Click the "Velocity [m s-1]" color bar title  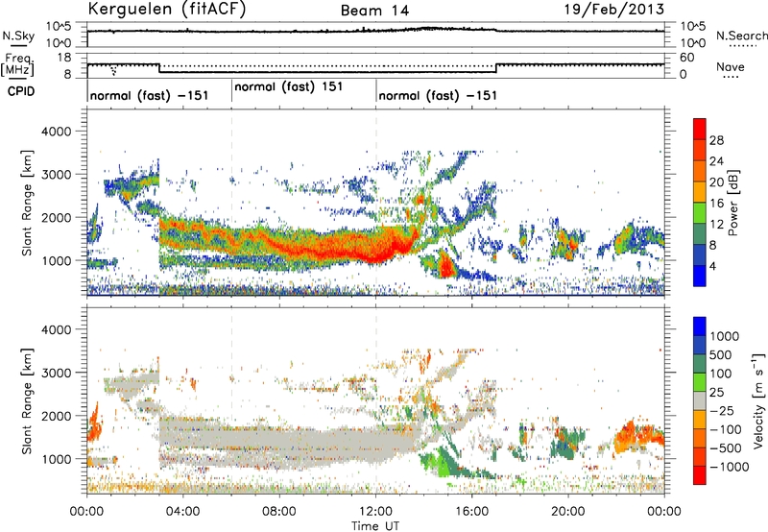tap(757, 401)
